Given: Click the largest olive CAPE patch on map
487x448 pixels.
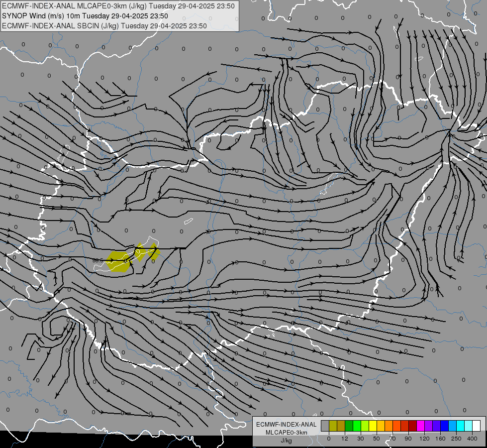Looking at the screenshot, I should [118, 262].
